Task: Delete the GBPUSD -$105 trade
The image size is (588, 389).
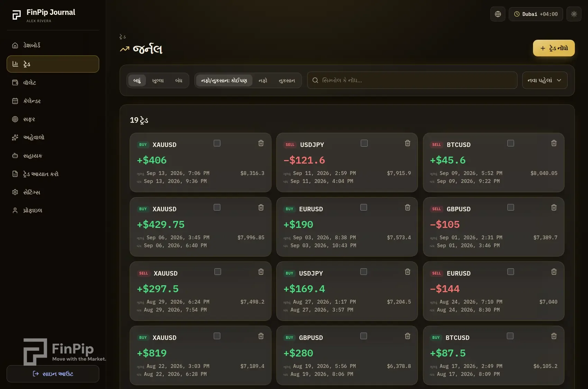Action: coord(554,207)
